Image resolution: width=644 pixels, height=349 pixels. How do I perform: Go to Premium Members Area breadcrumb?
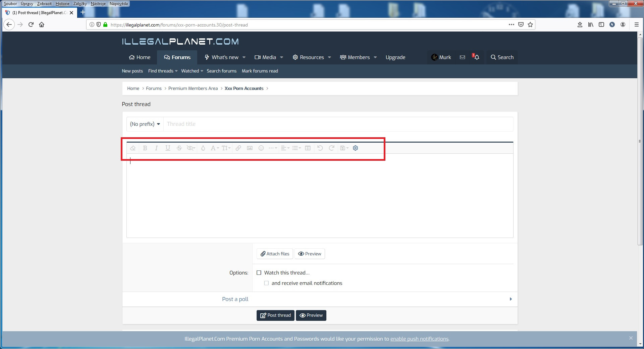point(193,89)
